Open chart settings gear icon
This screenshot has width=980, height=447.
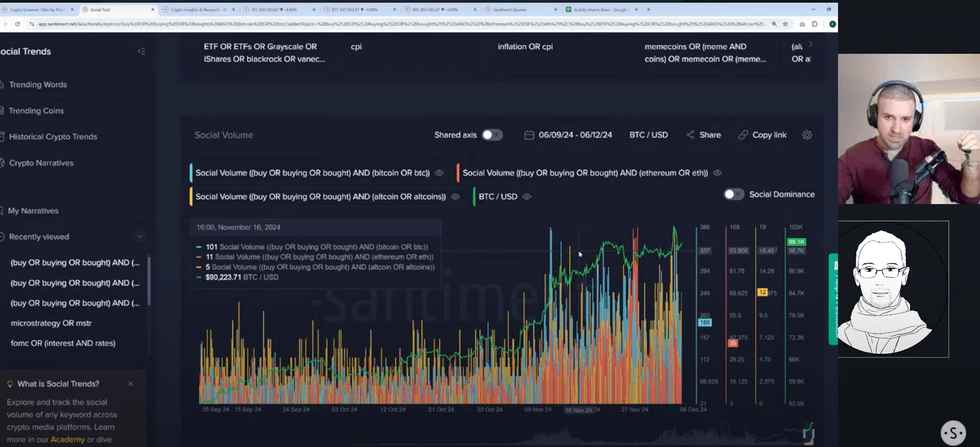point(807,135)
